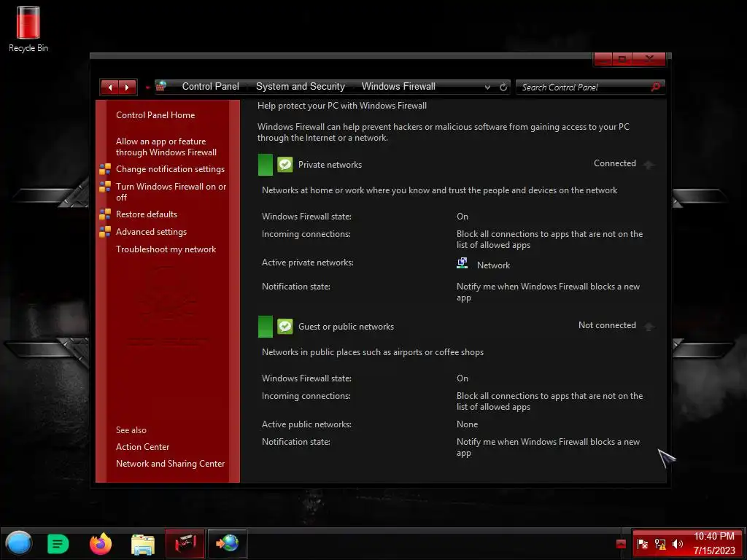Refresh the Windows Firewall page

pos(503,87)
